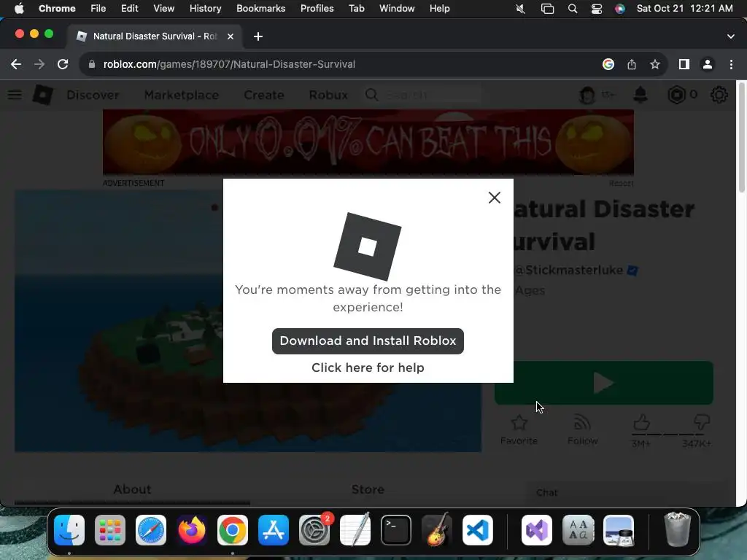Image resolution: width=747 pixels, height=560 pixels.
Task: Click the Robux balance icon
Action: [x=676, y=95]
